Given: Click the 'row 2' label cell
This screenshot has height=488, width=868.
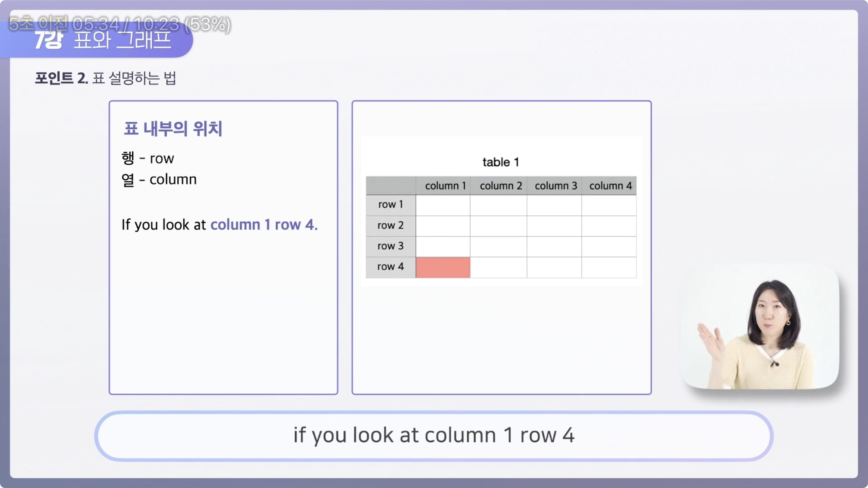Looking at the screenshot, I should tap(391, 225).
